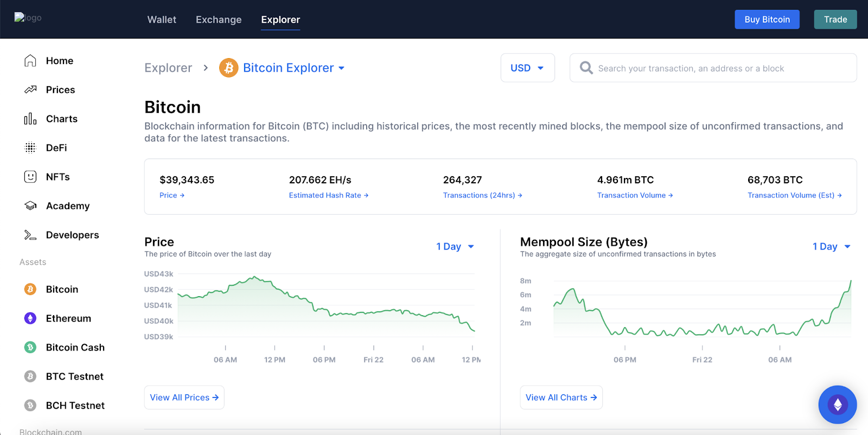Screen dimensions: 868x435
Task: Click the Explorer breadcrumb link
Action: pyautogui.click(x=168, y=68)
